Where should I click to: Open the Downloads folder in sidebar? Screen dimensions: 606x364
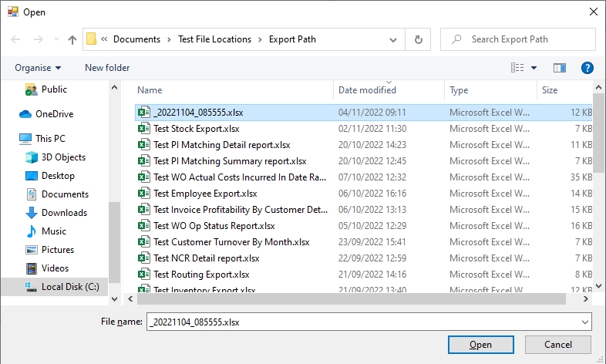65,213
